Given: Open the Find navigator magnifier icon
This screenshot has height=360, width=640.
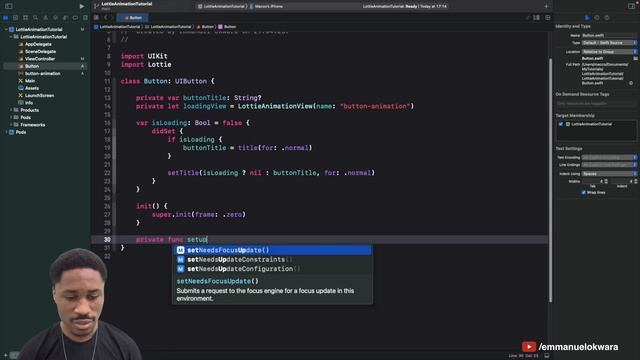Looking at the screenshot, I should (x=36, y=18).
